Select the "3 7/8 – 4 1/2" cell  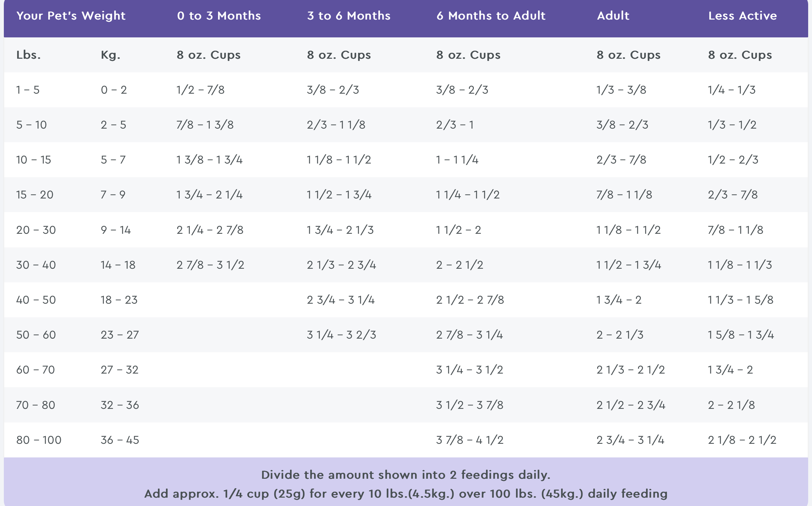tap(470, 440)
